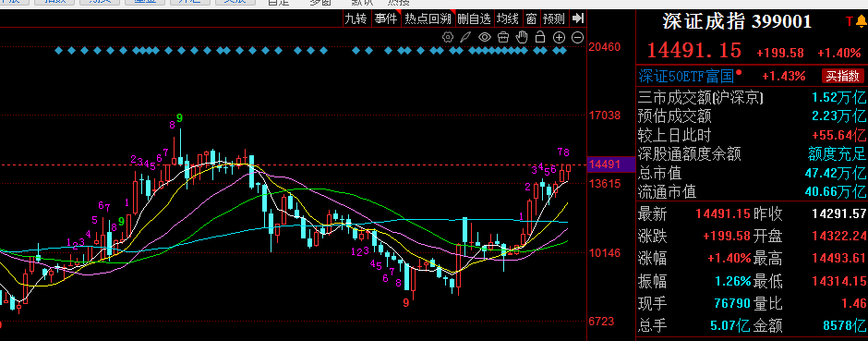Zoom in with the plus circle icon
The width and height of the screenshot is (868, 341).
559,37
